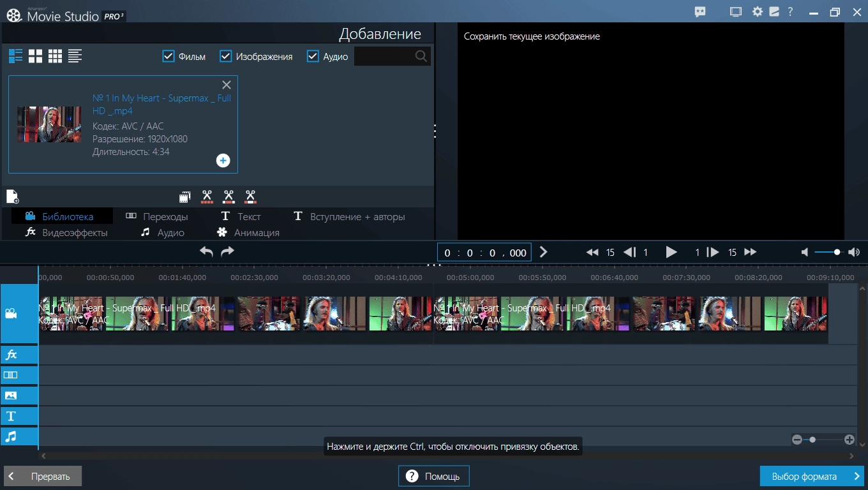Open the Аудио tab near Анимация
Viewport: 868px width, 490px height.
(163, 232)
